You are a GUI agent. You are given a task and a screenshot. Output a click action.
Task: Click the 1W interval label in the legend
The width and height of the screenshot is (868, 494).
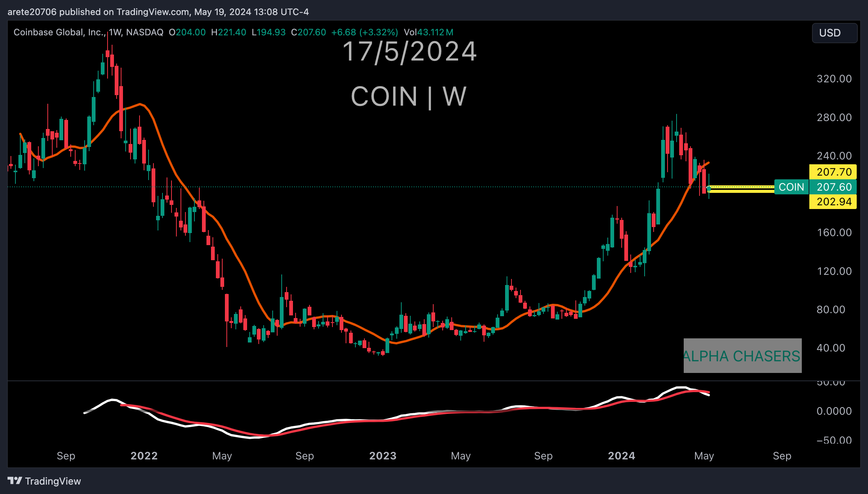(115, 32)
